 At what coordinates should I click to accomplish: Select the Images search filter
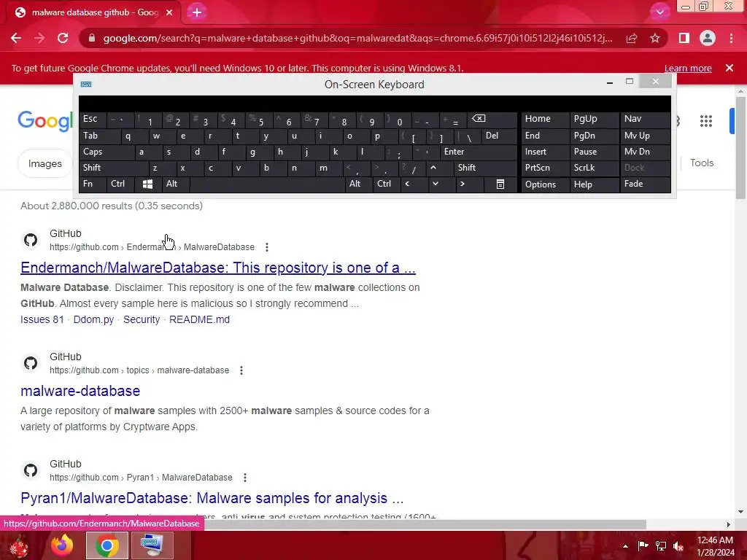(44, 164)
